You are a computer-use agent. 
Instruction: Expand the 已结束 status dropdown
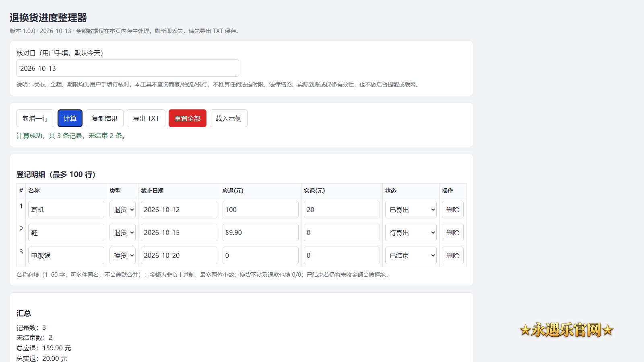(411, 255)
